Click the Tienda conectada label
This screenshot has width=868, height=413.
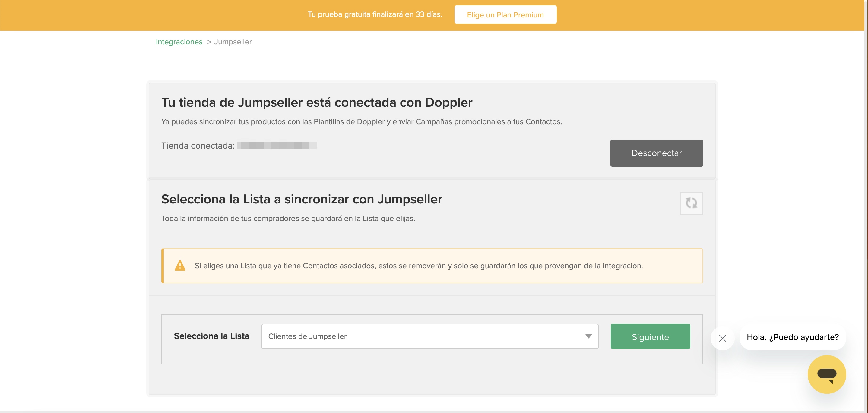coord(198,146)
